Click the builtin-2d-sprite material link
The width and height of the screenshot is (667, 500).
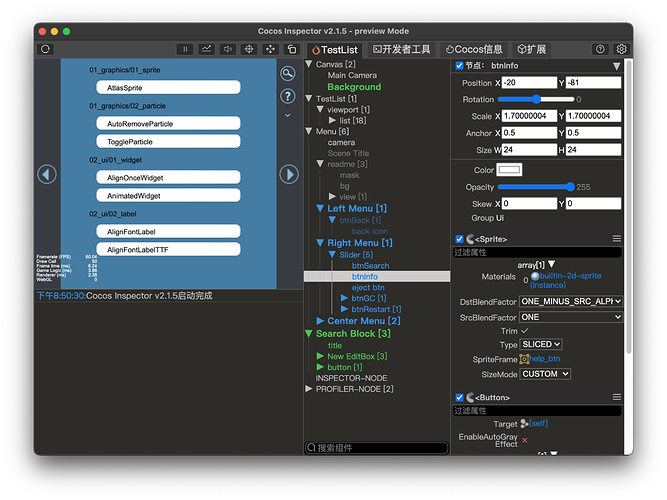(x=566, y=280)
